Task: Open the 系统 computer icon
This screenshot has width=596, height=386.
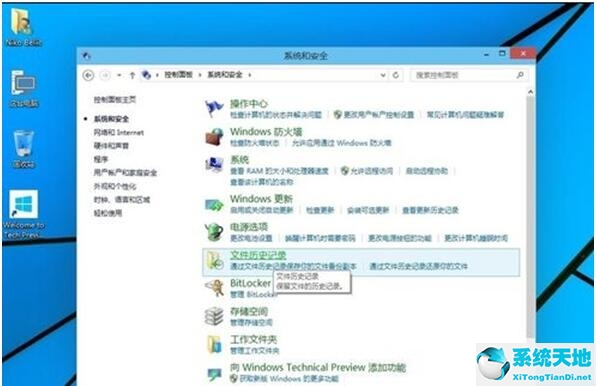Action: [x=214, y=165]
